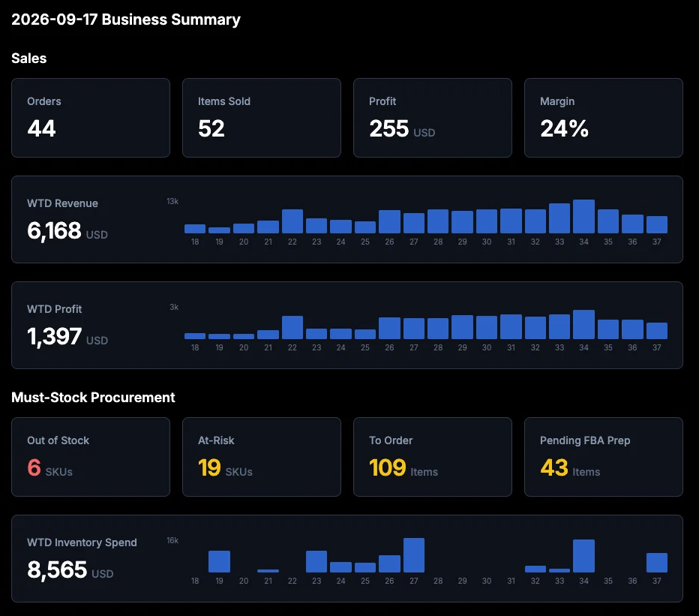Click the Must-Stock Procurement heading
Viewport: 699px width, 616px height.
(93, 397)
